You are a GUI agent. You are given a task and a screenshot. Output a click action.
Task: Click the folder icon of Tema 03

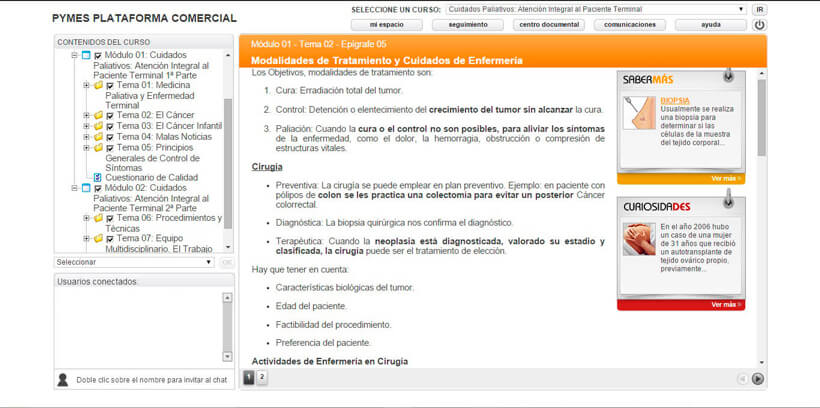point(98,126)
